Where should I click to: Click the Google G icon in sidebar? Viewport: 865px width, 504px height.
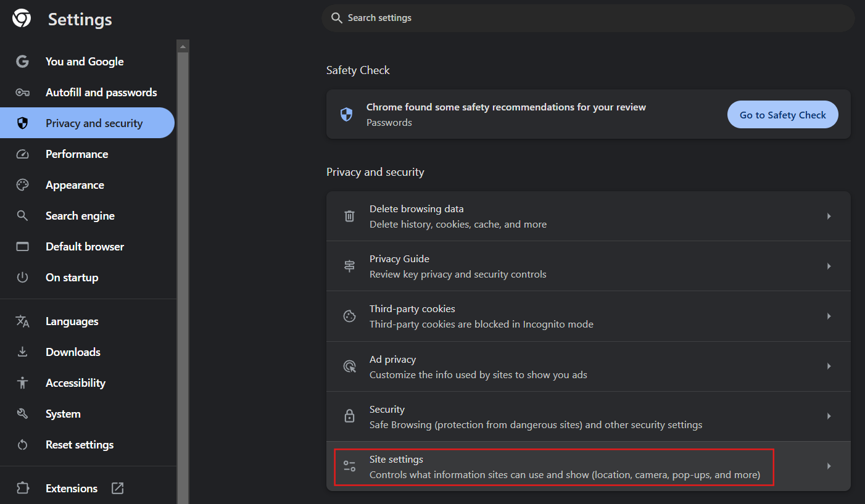coord(23,62)
